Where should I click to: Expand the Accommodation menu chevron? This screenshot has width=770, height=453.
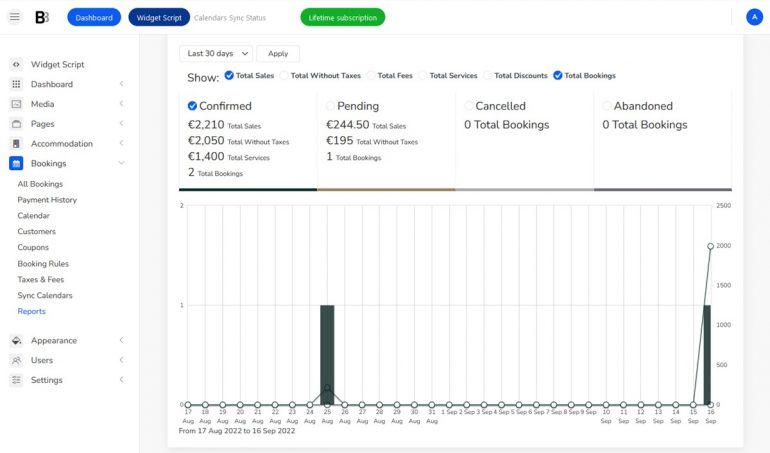pyautogui.click(x=121, y=144)
